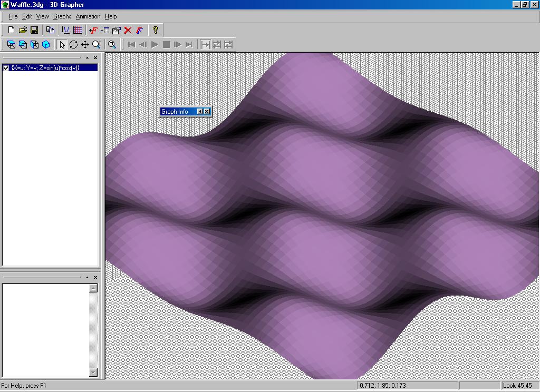
Task: Collapse the lower info pane
Action: [x=87, y=277]
